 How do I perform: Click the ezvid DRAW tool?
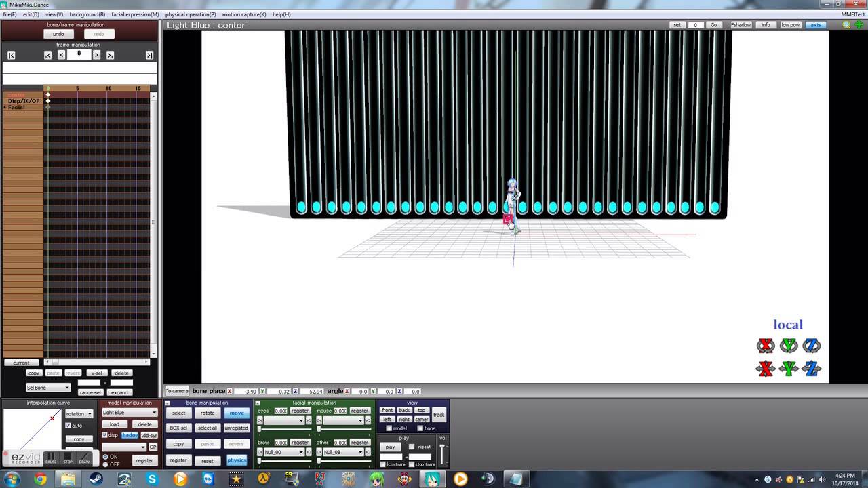point(84,458)
